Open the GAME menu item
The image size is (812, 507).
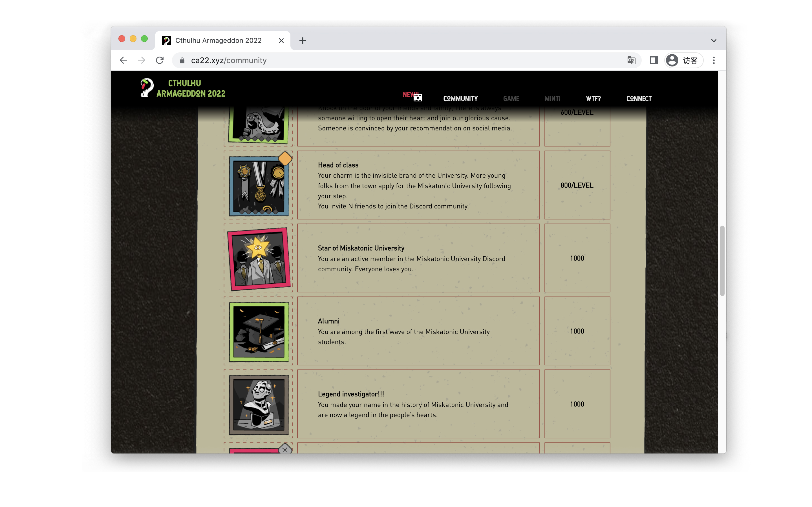point(511,99)
